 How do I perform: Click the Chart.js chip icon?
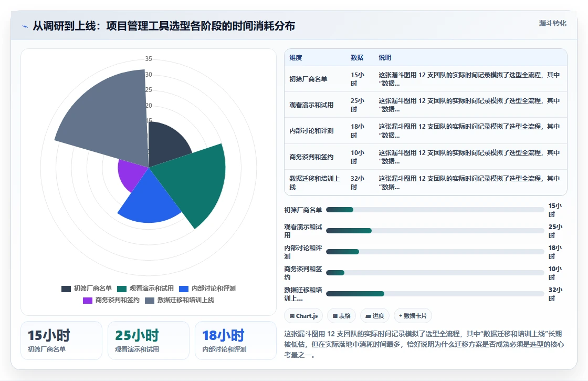(x=292, y=316)
